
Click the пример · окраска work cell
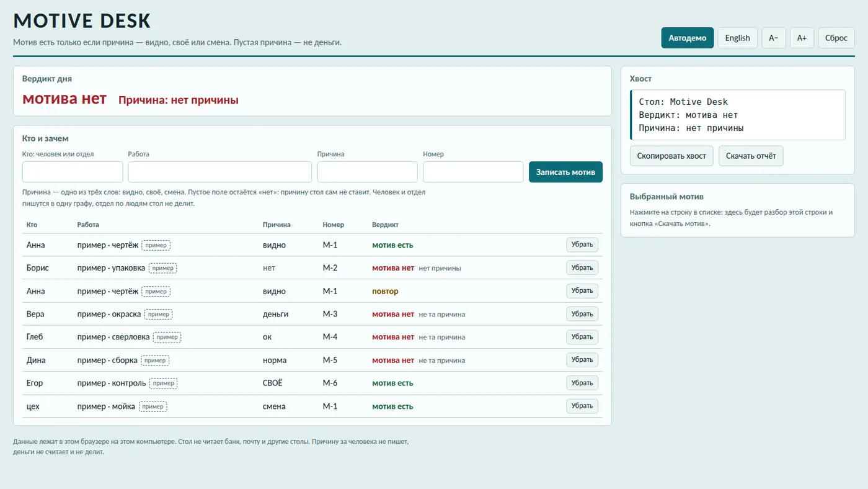point(109,314)
